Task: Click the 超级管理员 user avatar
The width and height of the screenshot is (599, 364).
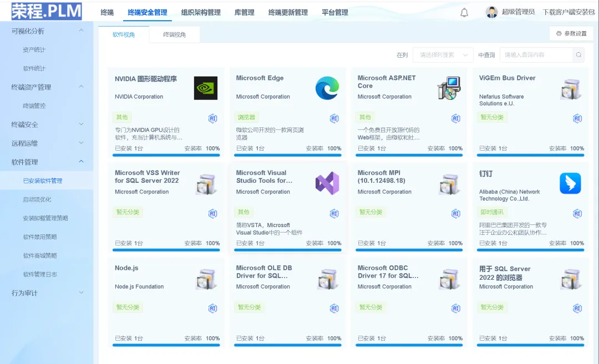Action: (x=491, y=12)
